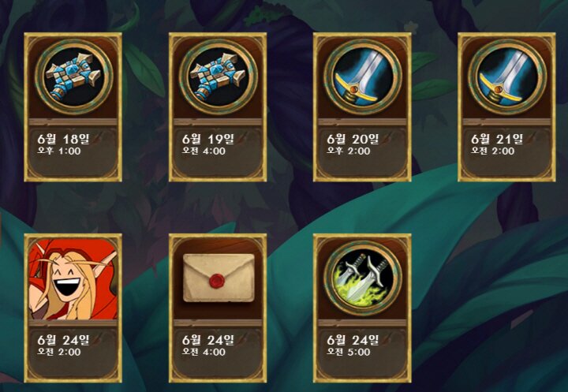Click the 오후 1:00 time text
The width and height of the screenshot is (568, 392).
pyautogui.click(x=59, y=151)
